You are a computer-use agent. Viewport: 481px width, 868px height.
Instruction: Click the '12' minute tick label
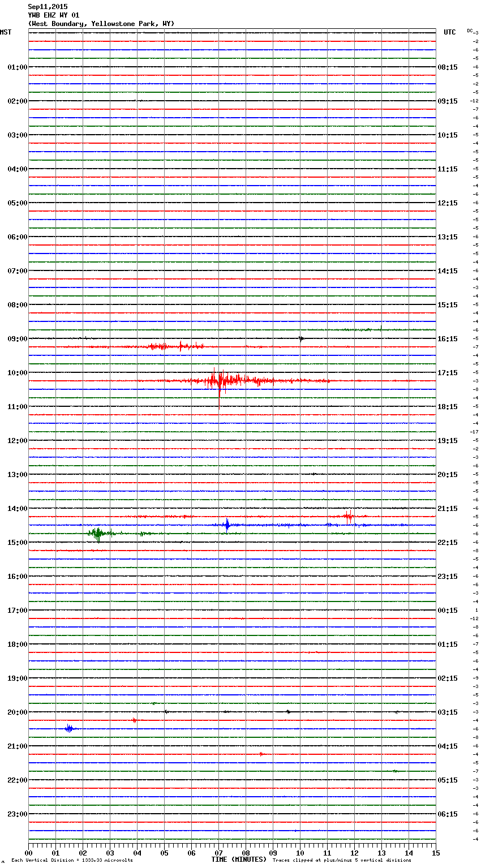pos(354,853)
